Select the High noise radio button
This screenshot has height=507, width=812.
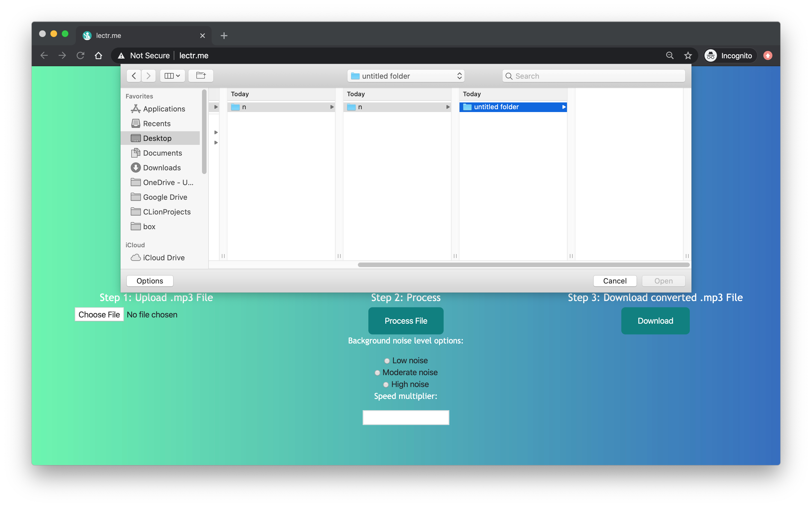(x=386, y=384)
